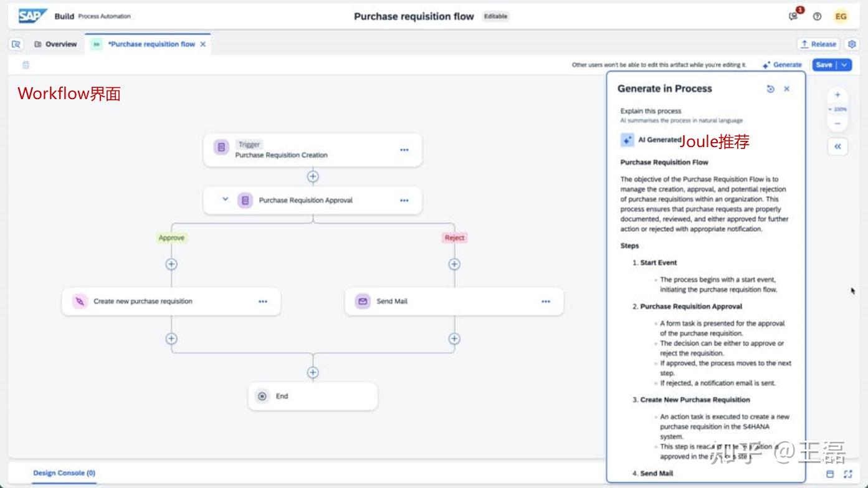Click the Release button

818,44
